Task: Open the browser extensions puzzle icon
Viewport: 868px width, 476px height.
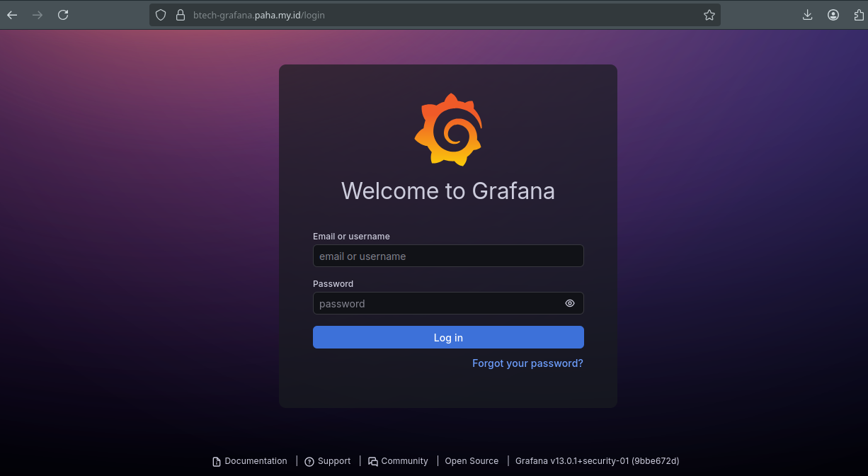Action: (859, 15)
